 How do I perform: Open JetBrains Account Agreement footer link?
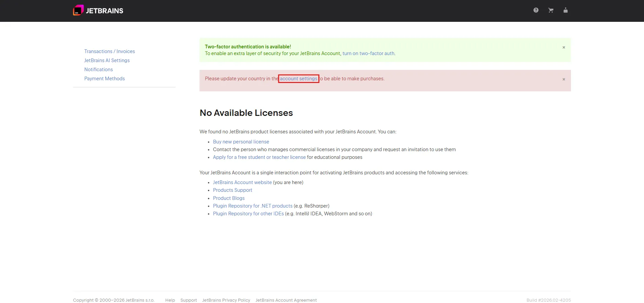pyautogui.click(x=286, y=300)
